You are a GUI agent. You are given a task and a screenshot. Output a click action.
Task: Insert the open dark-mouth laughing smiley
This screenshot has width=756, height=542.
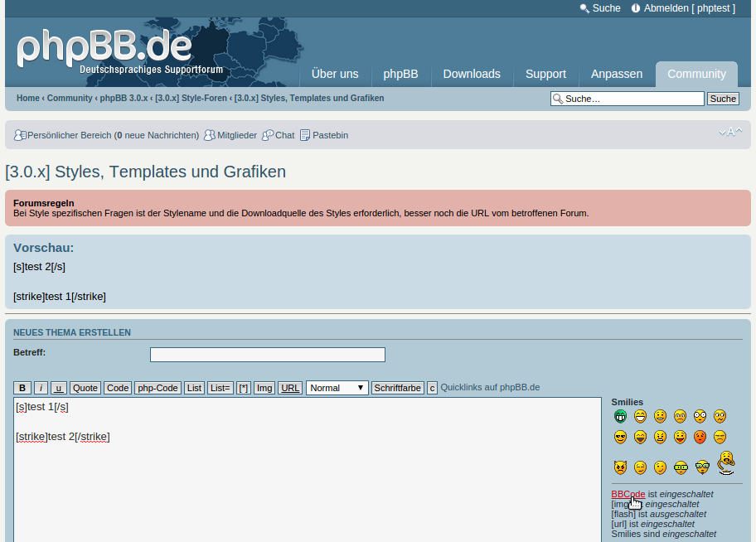(x=640, y=438)
